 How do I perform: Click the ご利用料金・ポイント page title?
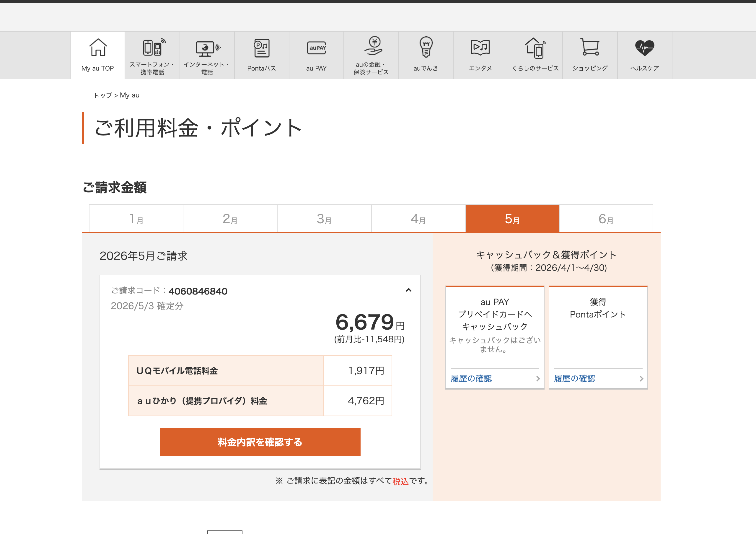[198, 128]
